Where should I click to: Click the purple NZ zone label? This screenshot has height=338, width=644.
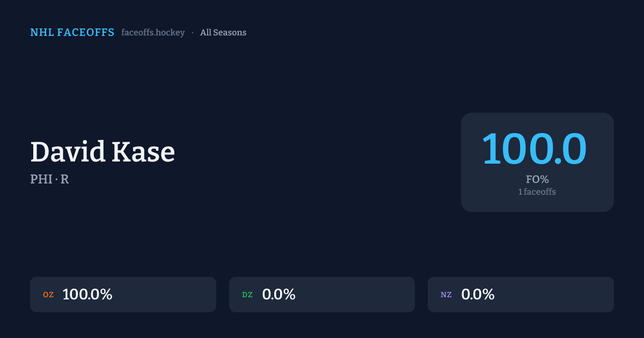[x=446, y=295]
